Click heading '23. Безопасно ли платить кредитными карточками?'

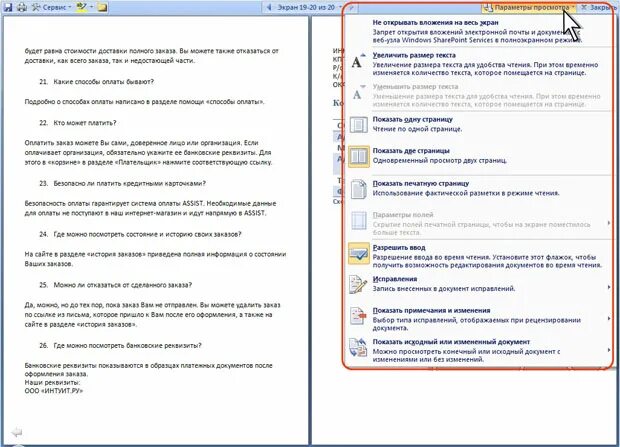click(122, 183)
